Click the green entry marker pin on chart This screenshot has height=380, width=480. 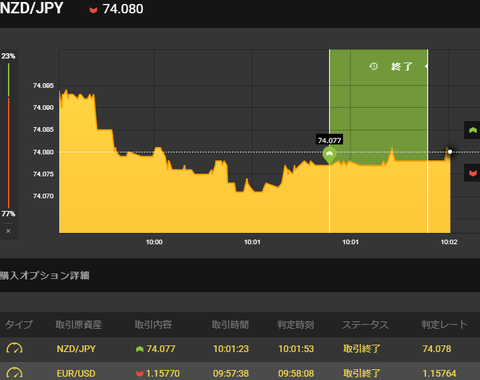329,155
